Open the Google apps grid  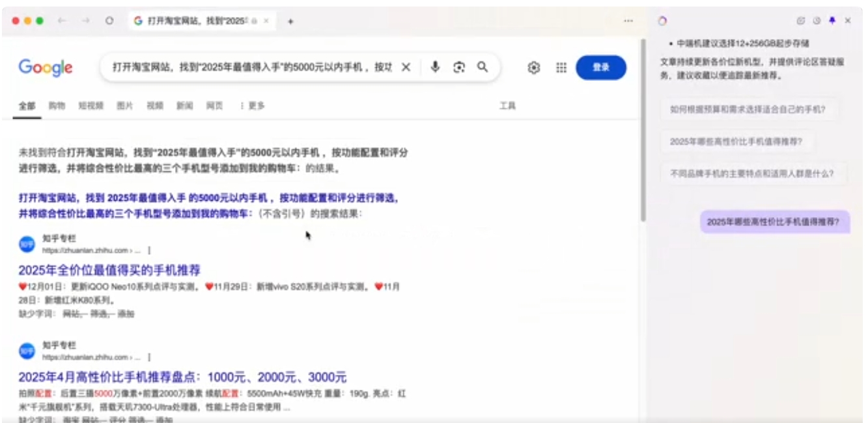[561, 67]
